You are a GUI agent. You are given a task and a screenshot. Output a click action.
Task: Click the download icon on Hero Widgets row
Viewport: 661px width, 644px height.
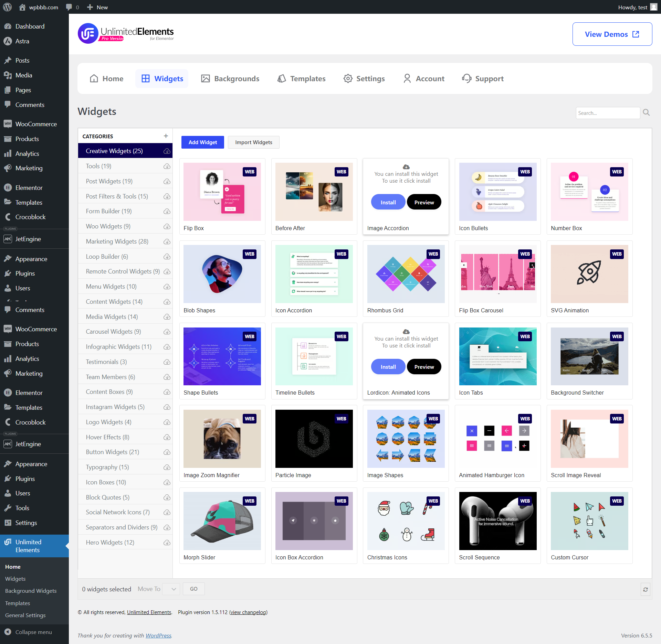click(167, 543)
